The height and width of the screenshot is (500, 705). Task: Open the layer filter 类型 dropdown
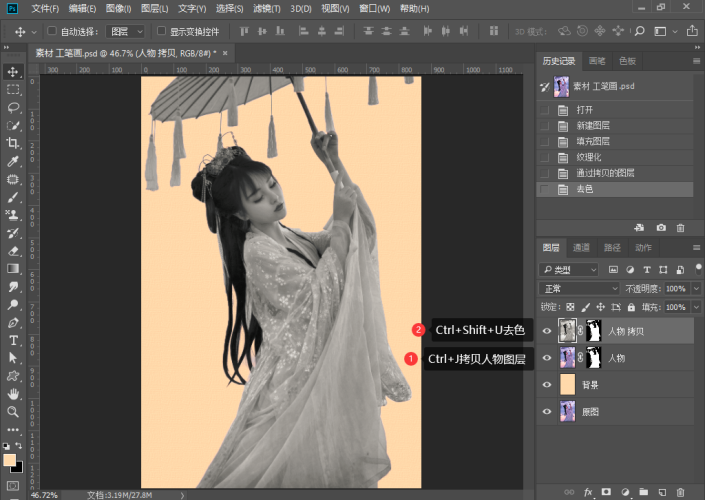(x=568, y=269)
